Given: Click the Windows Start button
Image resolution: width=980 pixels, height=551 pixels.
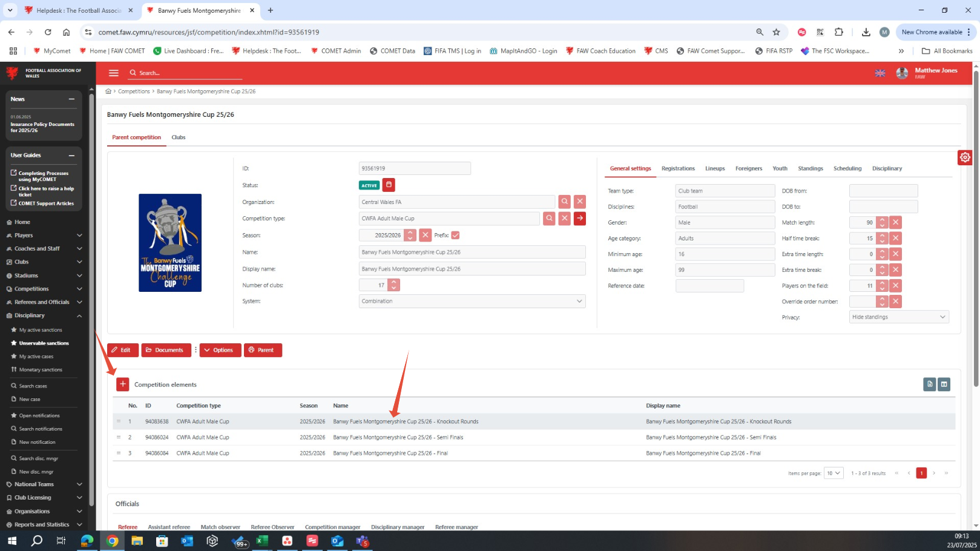Looking at the screenshot, I should [x=12, y=541].
